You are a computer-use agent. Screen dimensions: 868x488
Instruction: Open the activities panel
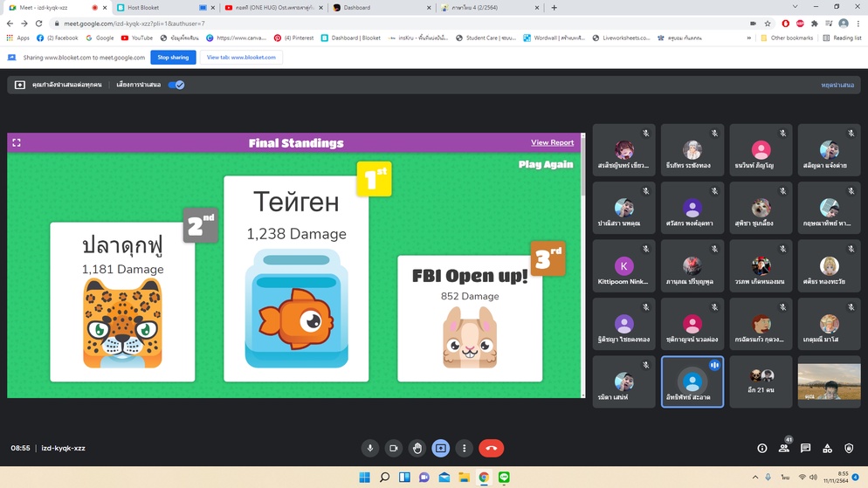tap(827, 448)
